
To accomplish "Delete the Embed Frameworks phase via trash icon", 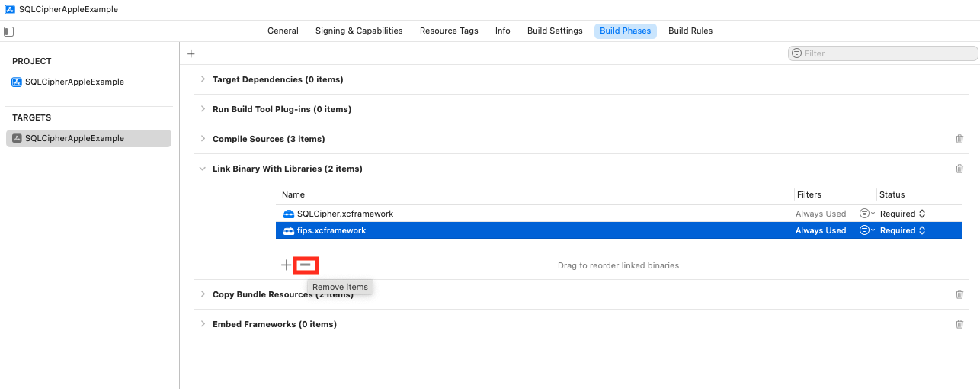I will coord(959,324).
